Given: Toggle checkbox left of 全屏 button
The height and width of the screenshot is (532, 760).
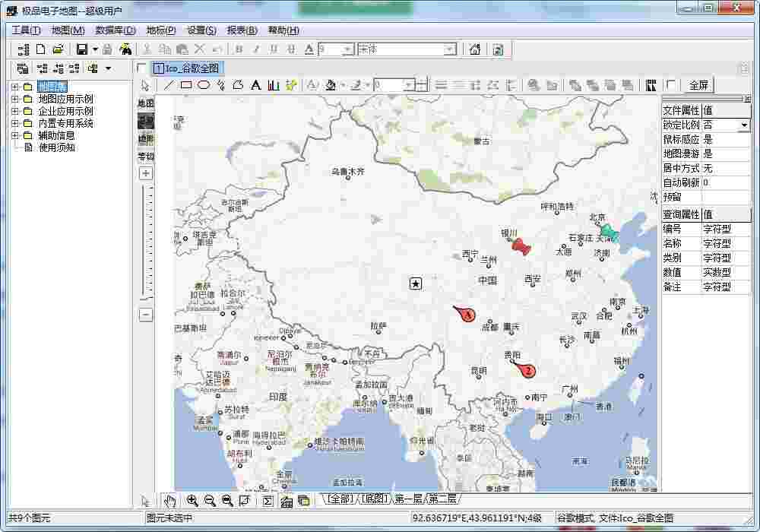Looking at the screenshot, I should (671, 85).
